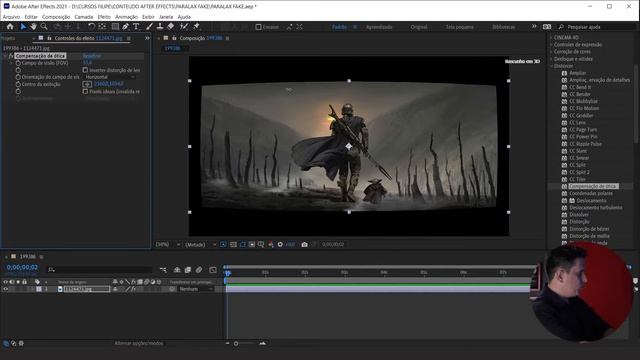Image resolution: width=640 pixels, height=360 pixels.
Task: Select the Rotation tool
Action: pos(91,27)
